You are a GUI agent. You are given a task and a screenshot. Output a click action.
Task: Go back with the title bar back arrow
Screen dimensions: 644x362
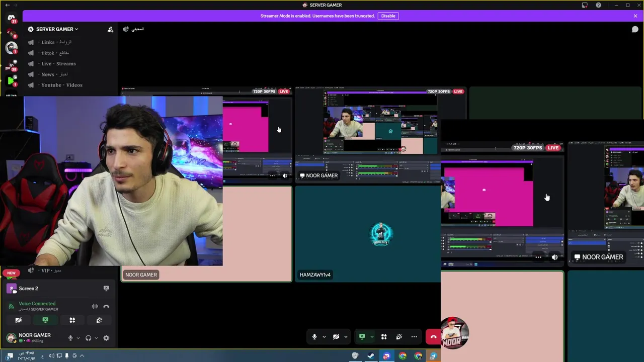7,5
